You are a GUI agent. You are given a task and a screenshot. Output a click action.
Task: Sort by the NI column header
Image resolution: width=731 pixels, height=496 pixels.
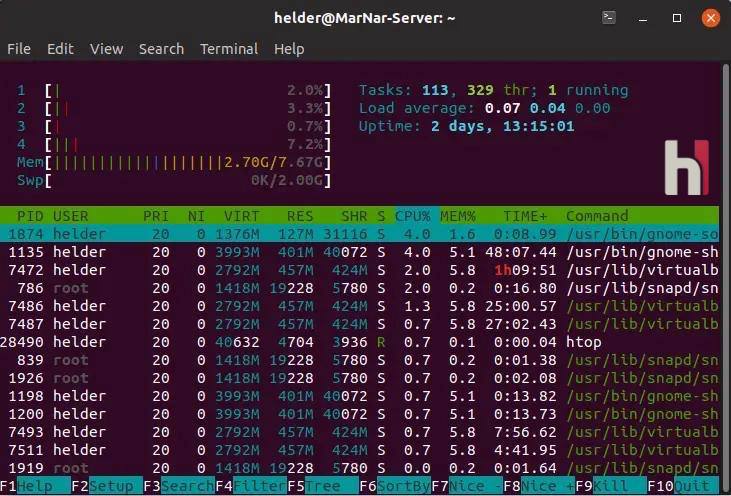tap(196, 216)
